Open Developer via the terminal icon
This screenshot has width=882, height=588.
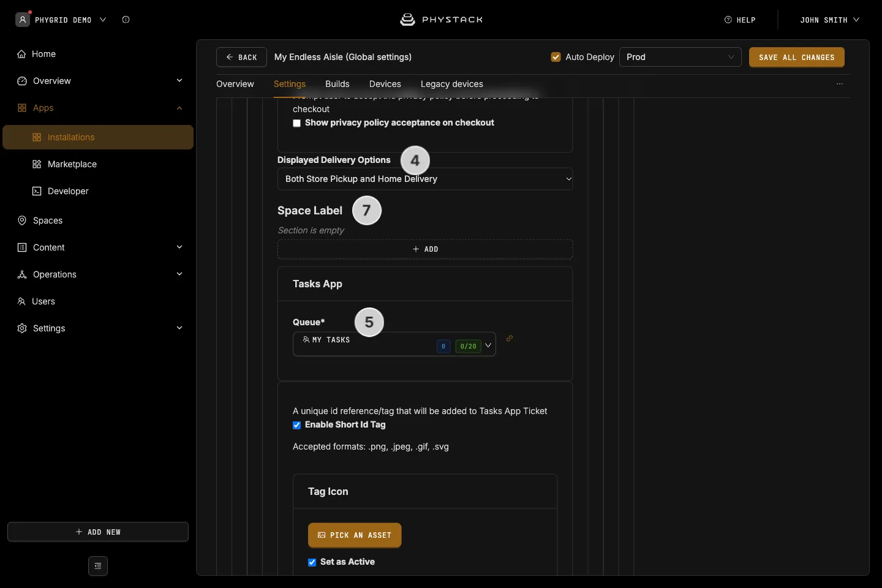click(37, 191)
